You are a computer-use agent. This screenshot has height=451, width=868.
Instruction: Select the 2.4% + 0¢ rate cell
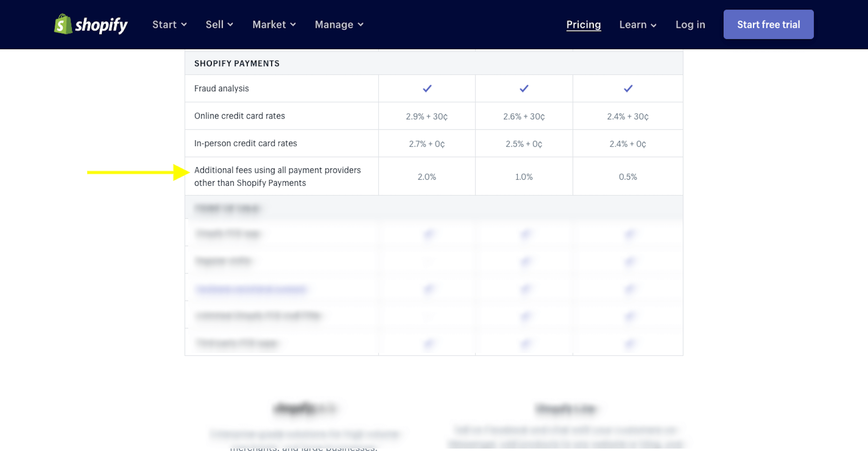tap(628, 144)
